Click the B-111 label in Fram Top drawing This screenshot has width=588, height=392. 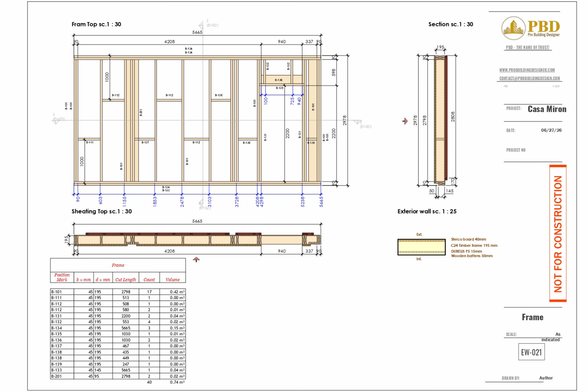point(90,142)
